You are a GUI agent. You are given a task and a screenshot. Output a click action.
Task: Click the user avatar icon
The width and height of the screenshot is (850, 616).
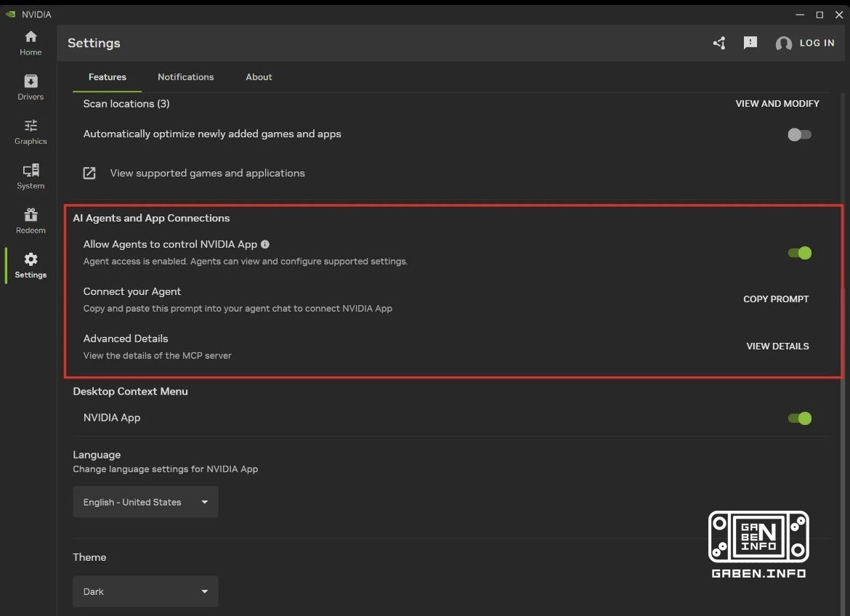(783, 44)
